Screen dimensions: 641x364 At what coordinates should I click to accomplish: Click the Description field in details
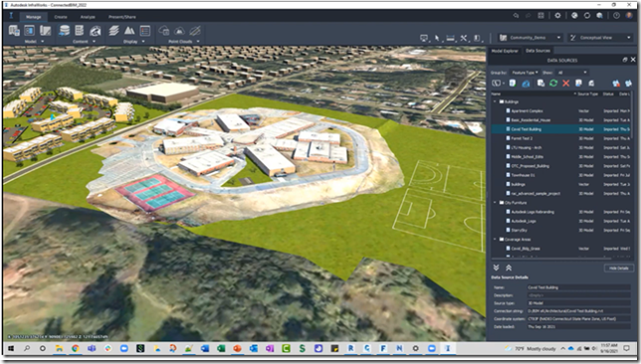click(x=578, y=295)
